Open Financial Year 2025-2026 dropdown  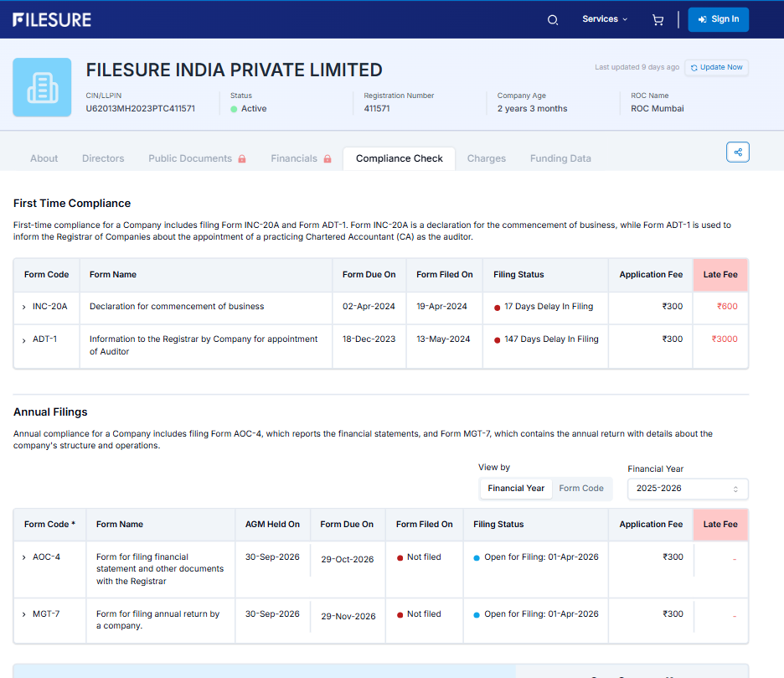pos(687,489)
